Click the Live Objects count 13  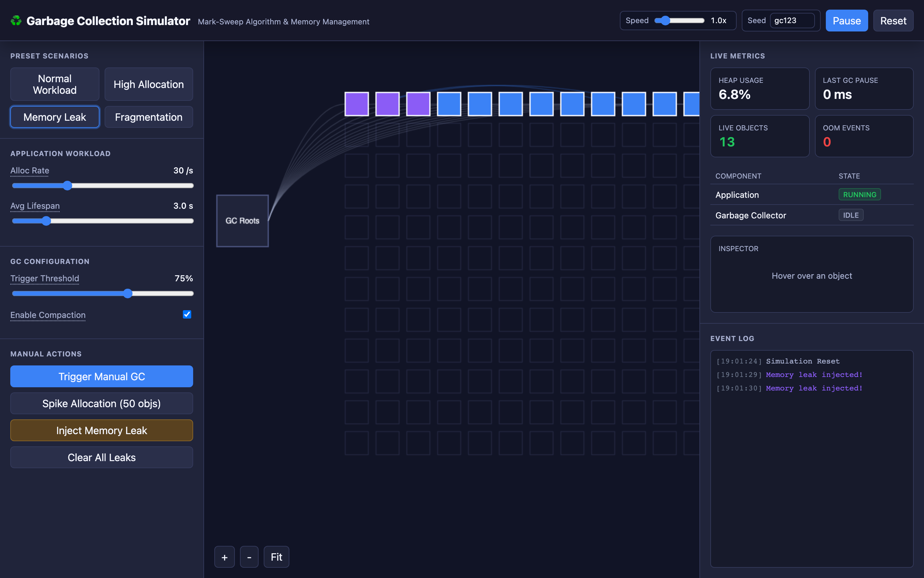727,142
